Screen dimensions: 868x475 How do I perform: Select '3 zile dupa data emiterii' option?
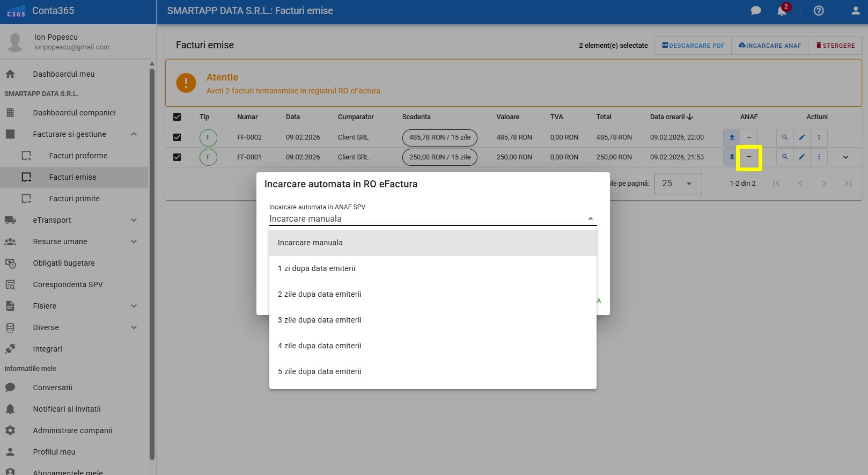point(320,320)
